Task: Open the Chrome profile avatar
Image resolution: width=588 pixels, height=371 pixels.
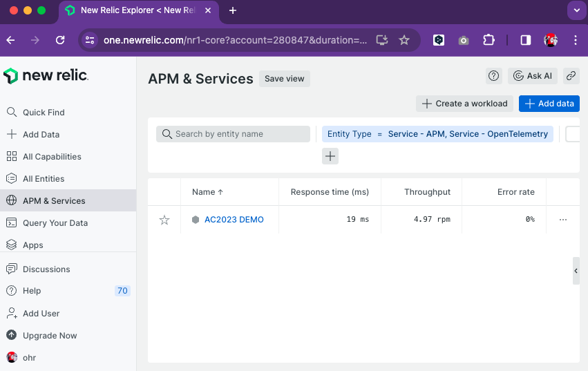Action: 551,40
